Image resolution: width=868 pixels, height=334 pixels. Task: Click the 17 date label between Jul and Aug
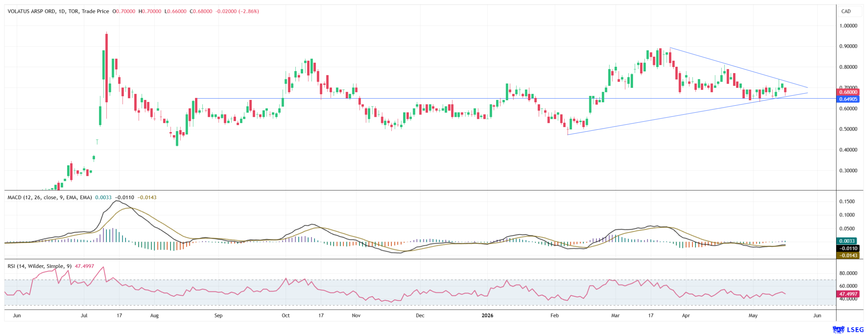(x=119, y=316)
